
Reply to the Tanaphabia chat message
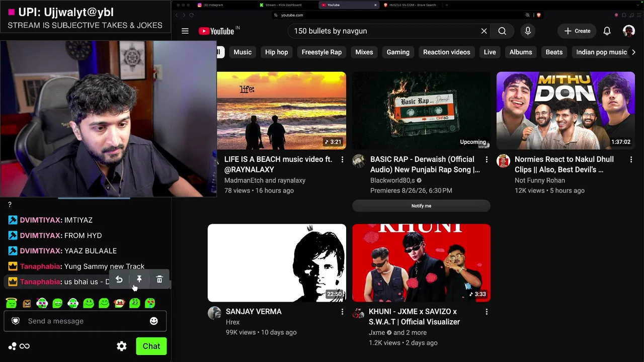click(x=119, y=280)
